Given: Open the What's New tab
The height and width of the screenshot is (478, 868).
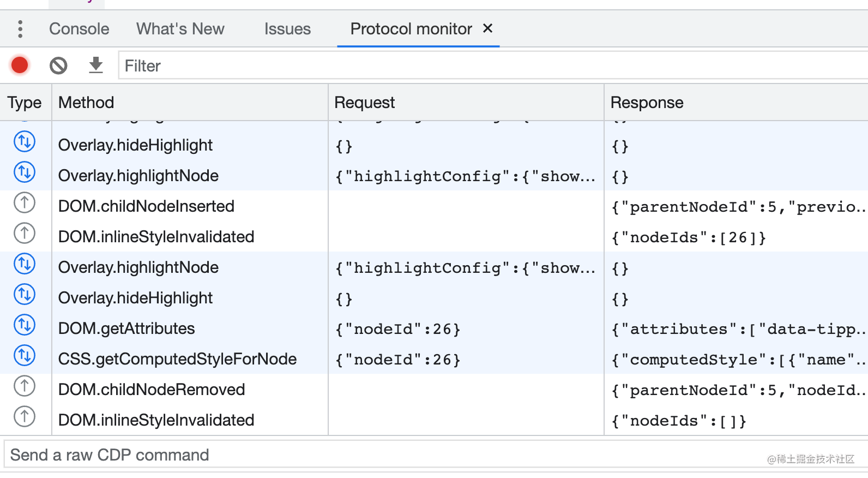Looking at the screenshot, I should 180,29.
